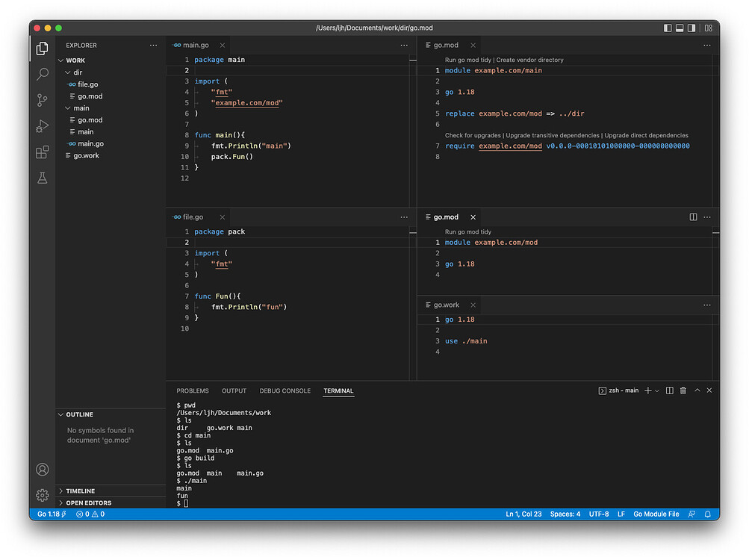This screenshot has height=560, width=749.
Task: Switch to the Problems tab
Action: coord(193,391)
